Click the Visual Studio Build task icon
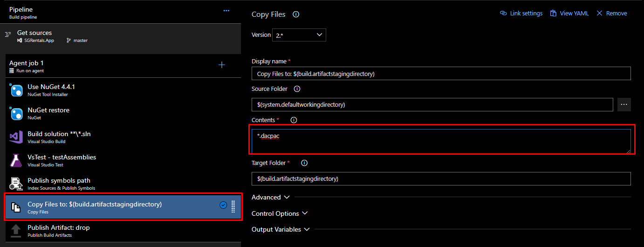 click(16, 137)
